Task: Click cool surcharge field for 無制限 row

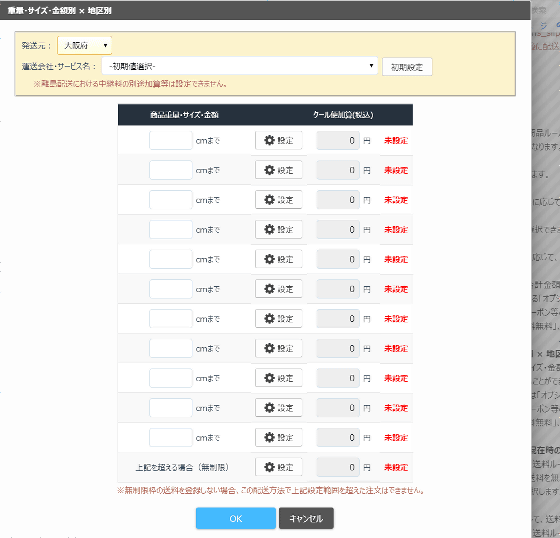Action: point(338,467)
